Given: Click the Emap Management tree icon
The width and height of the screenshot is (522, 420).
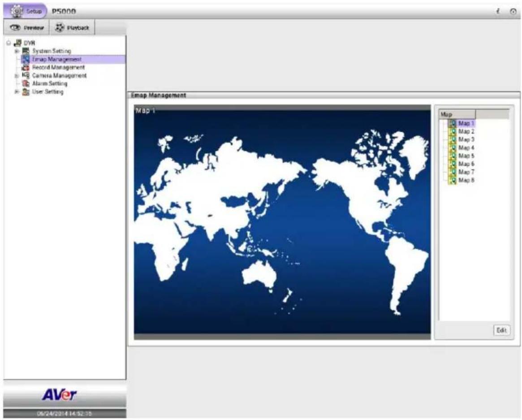Looking at the screenshot, I should click(x=26, y=59).
